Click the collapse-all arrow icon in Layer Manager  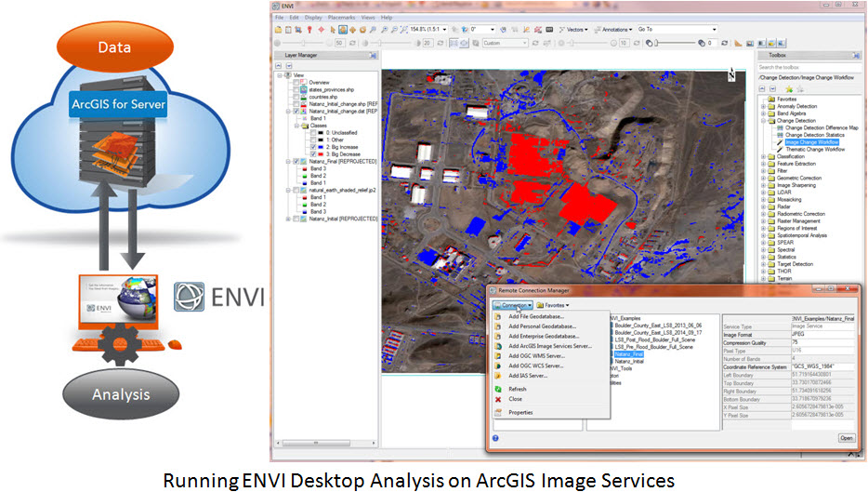click(x=277, y=67)
